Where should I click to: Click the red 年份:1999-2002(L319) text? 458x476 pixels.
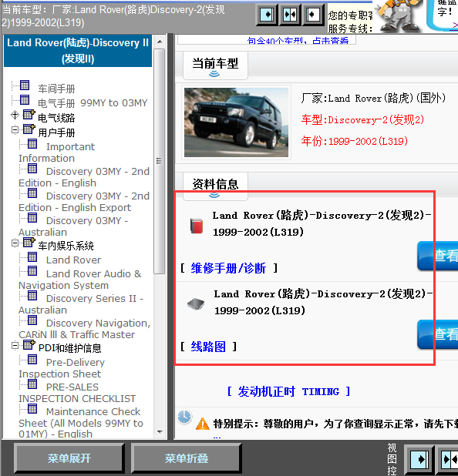click(355, 141)
